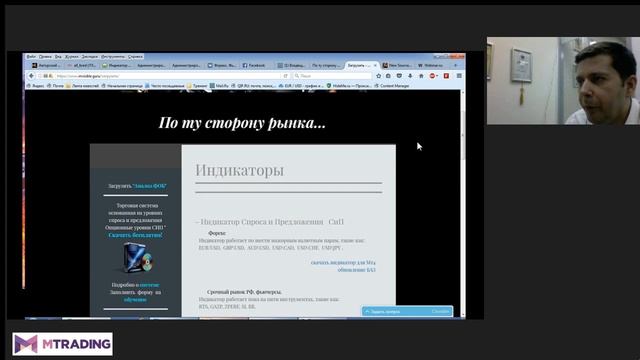640x360 pixels.
Task: Click the Анализ ФОК link in sidebar
Action: [x=150, y=186]
